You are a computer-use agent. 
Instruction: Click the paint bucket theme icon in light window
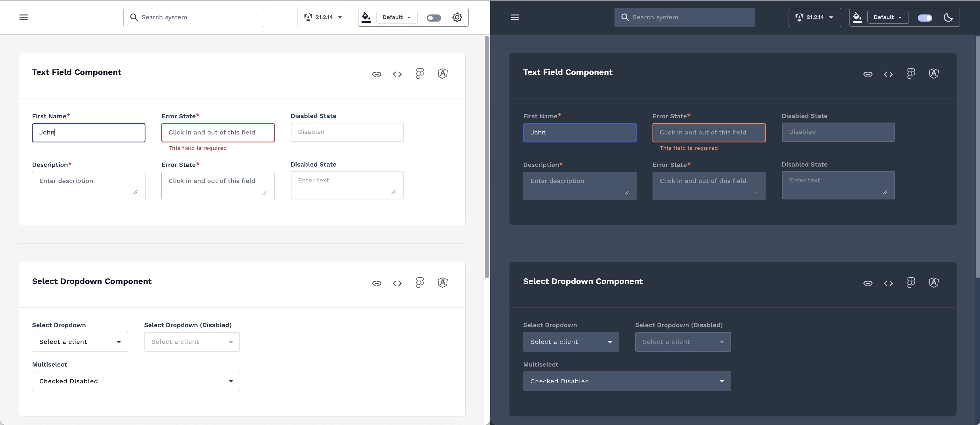(x=366, y=18)
